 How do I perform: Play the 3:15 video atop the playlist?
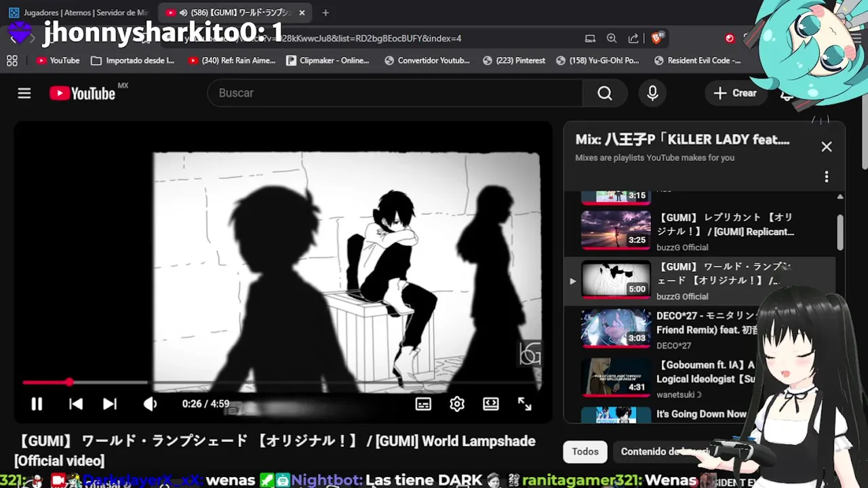[616, 197]
